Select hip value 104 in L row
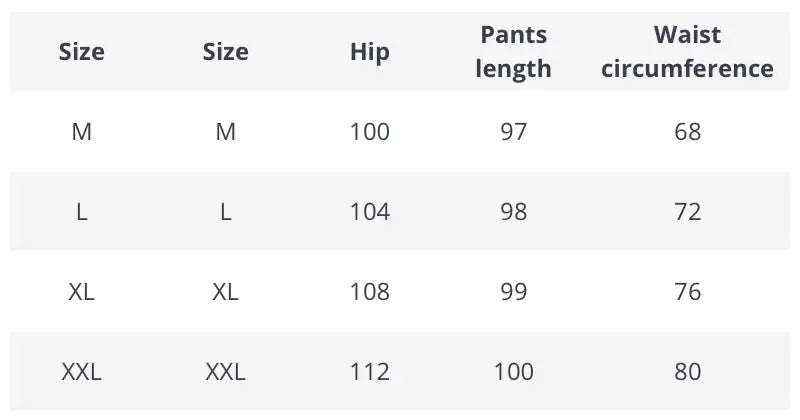800x420 pixels. pyautogui.click(x=369, y=212)
